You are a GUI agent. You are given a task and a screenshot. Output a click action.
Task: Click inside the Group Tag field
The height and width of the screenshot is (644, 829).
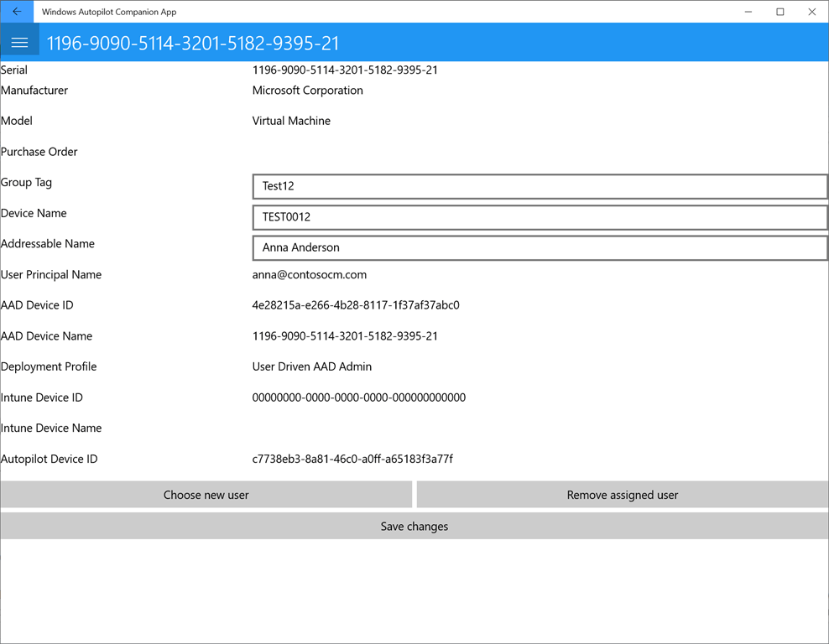[x=537, y=186]
